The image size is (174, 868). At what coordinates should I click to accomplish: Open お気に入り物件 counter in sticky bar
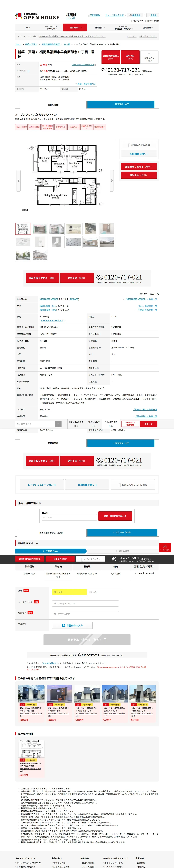point(76,424)
